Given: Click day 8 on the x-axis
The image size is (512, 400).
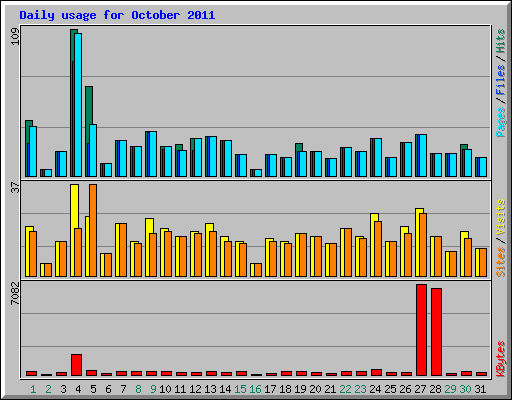Looking at the screenshot, I should point(138,389).
